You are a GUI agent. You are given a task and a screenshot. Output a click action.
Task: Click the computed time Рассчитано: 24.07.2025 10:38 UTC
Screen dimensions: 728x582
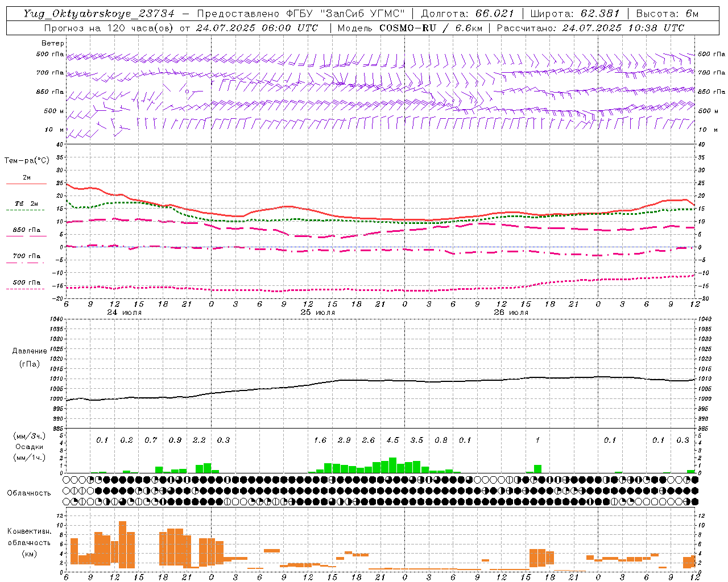click(590, 28)
